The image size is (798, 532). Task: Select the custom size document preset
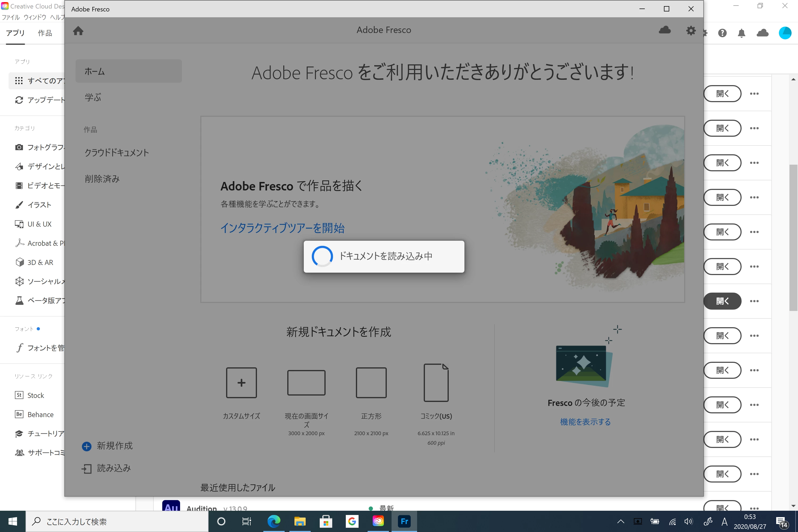click(241, 383)
